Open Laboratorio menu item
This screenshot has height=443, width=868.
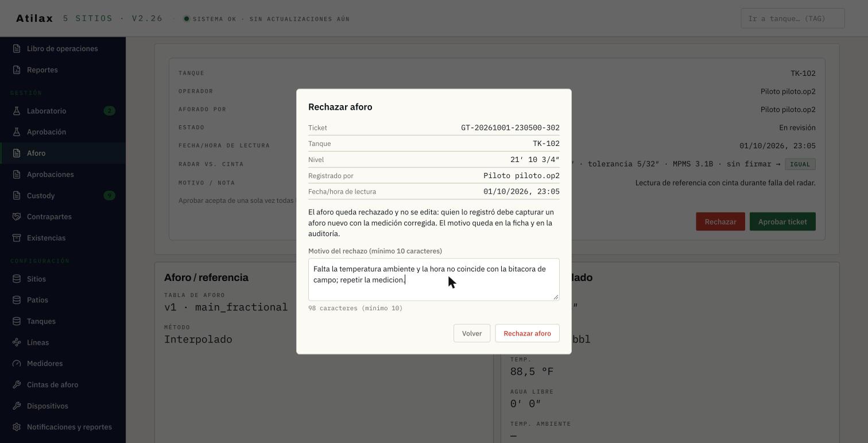coord(63,111)
